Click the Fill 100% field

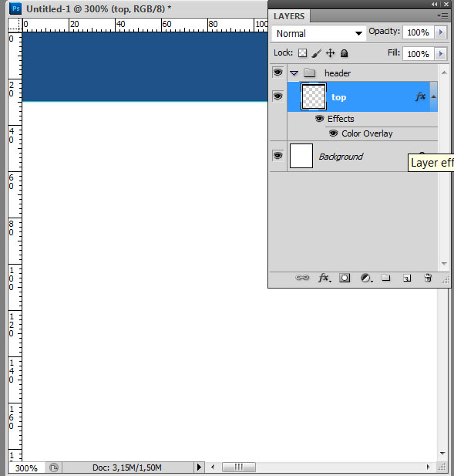[x=419, y=54]
